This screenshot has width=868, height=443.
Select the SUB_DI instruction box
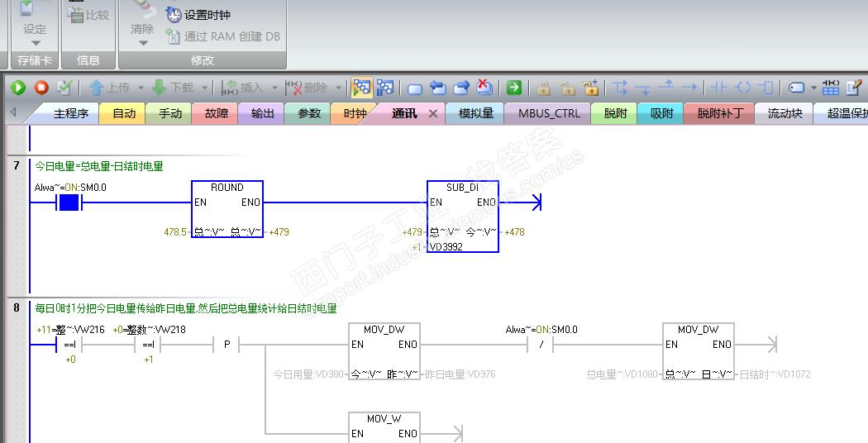463,217
